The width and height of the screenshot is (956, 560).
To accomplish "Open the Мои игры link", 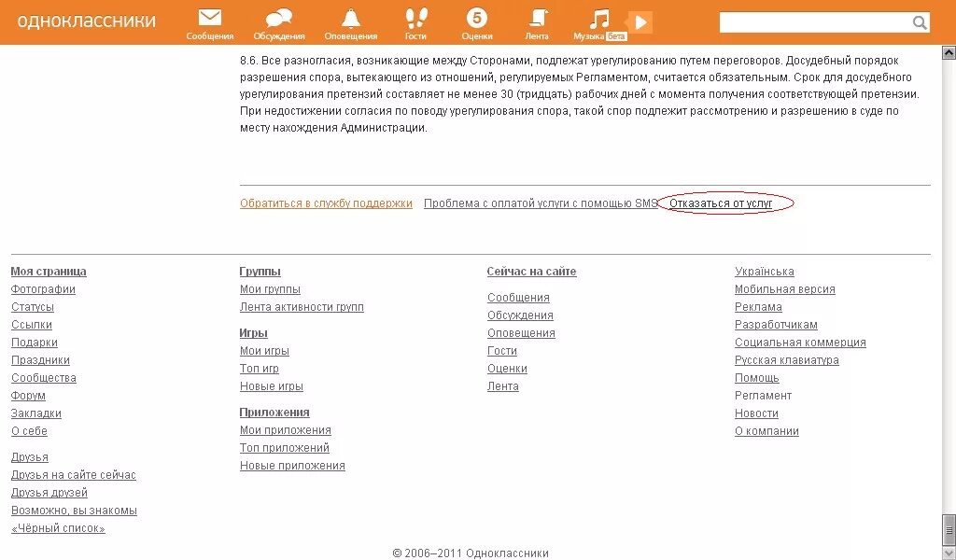I will (264, 350).
